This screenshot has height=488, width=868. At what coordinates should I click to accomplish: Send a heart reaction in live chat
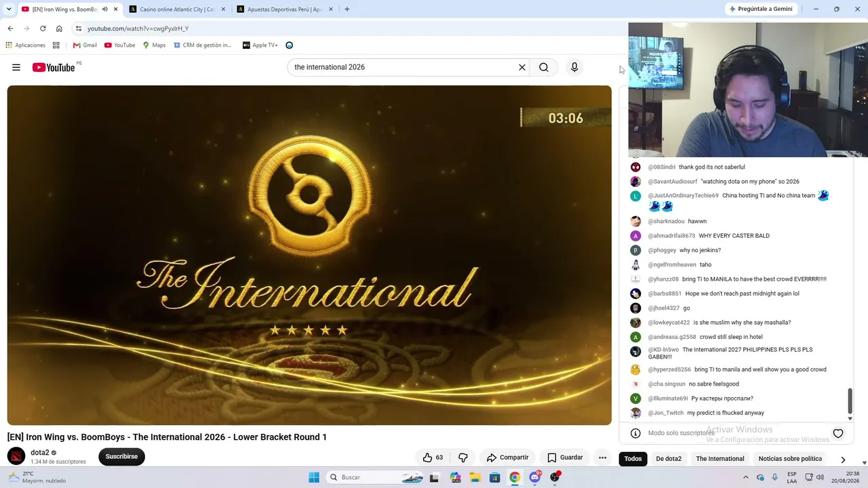[838, 433]
